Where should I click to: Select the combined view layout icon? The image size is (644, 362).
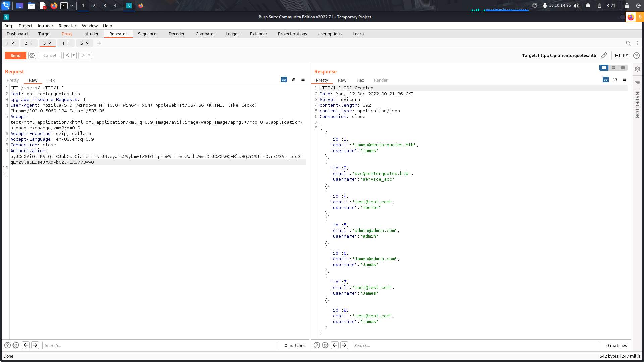623,68
